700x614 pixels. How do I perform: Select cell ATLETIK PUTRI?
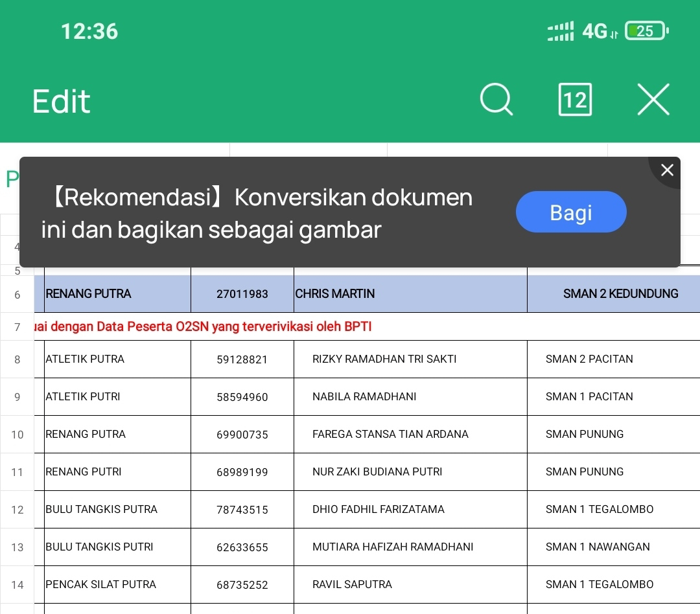click(117, 396)
